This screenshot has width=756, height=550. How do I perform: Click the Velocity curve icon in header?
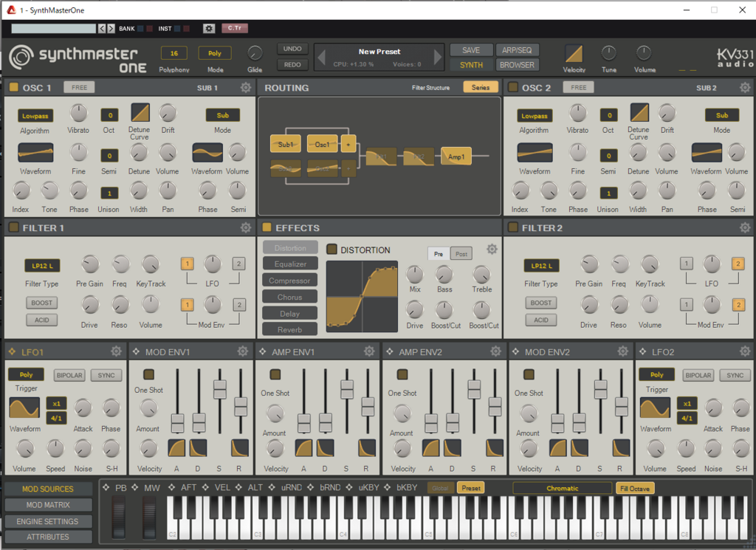(x=574, y=53)
